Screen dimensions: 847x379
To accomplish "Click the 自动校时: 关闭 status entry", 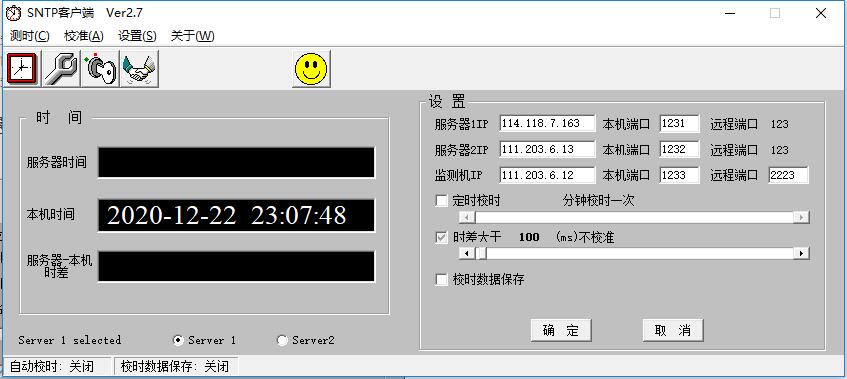I will [x=57, y=367].
